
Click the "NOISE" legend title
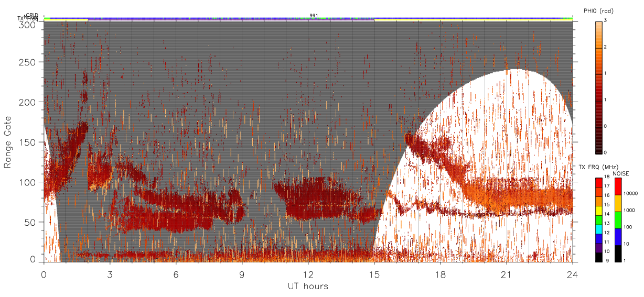click(x=621, y=173)
